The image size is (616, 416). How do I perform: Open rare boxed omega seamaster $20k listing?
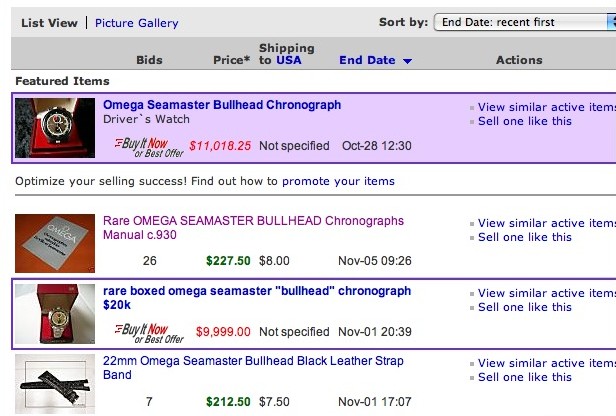point(257,298)
